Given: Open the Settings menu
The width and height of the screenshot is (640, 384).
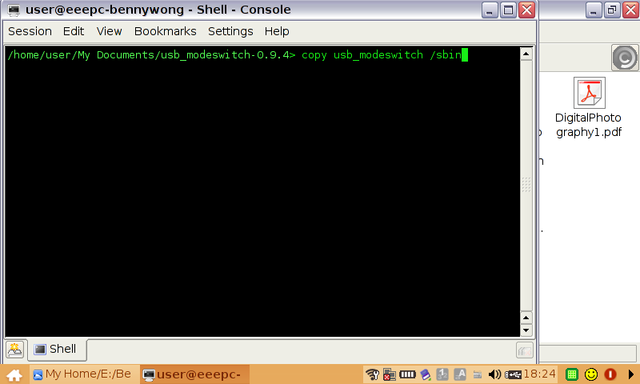Looking at the screenshot, I should (230, 31).
